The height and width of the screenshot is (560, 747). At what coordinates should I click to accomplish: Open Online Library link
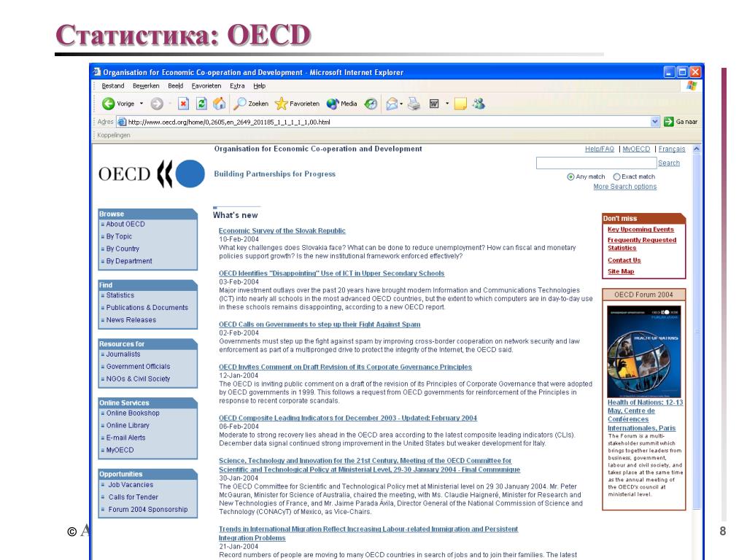tap(128, 426)
